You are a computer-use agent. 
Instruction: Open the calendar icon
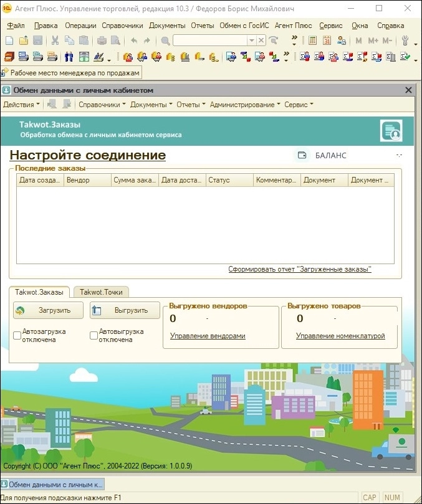[327, 40]
